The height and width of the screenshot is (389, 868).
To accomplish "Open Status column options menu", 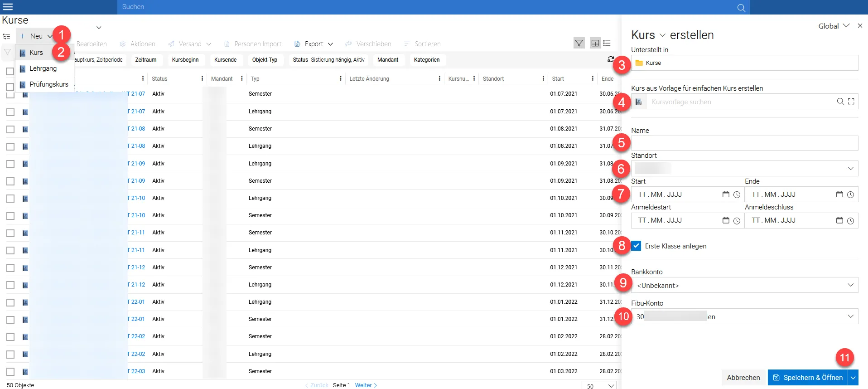I will pyautogui.click(x=202, y=78).
